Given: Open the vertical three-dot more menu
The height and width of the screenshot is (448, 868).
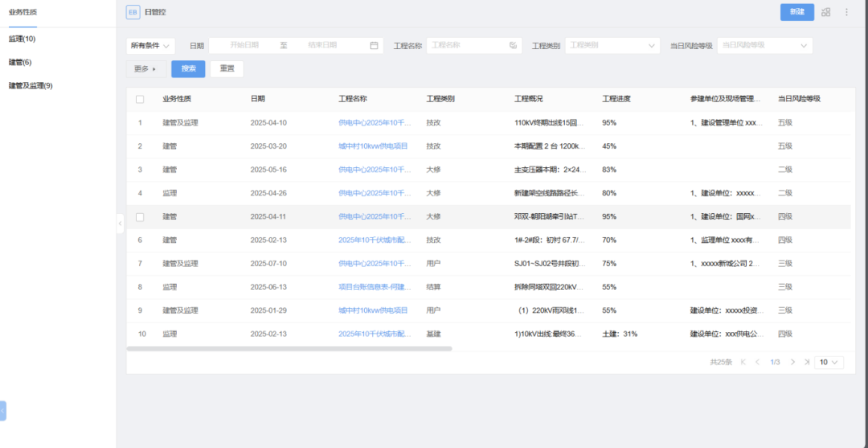Looking at the screenshot, I should tap(846, 12).
